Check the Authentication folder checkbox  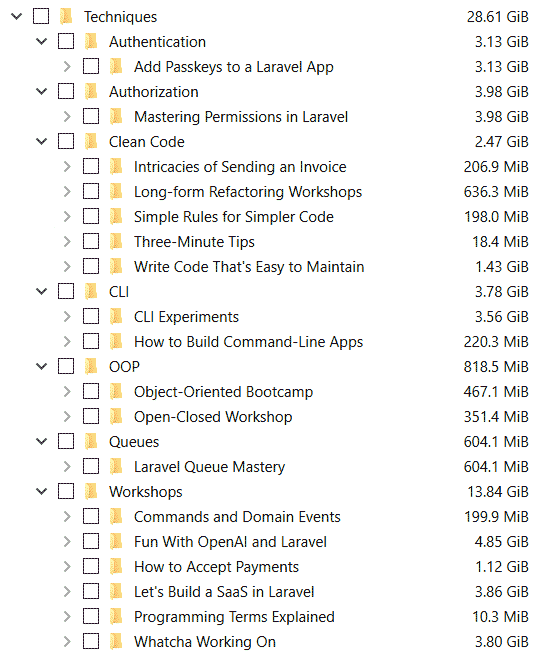pos(66,41)
